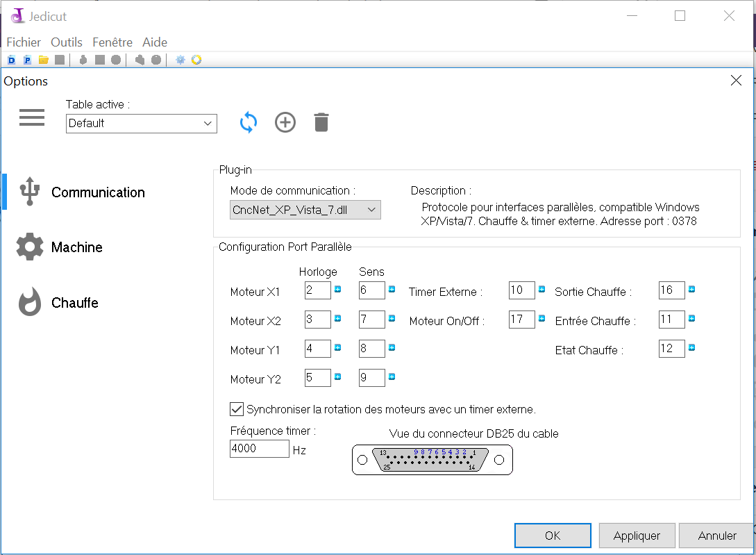Click the Fréquence timer input field
This screenshot has width=756, height=555.
point(259,449)
